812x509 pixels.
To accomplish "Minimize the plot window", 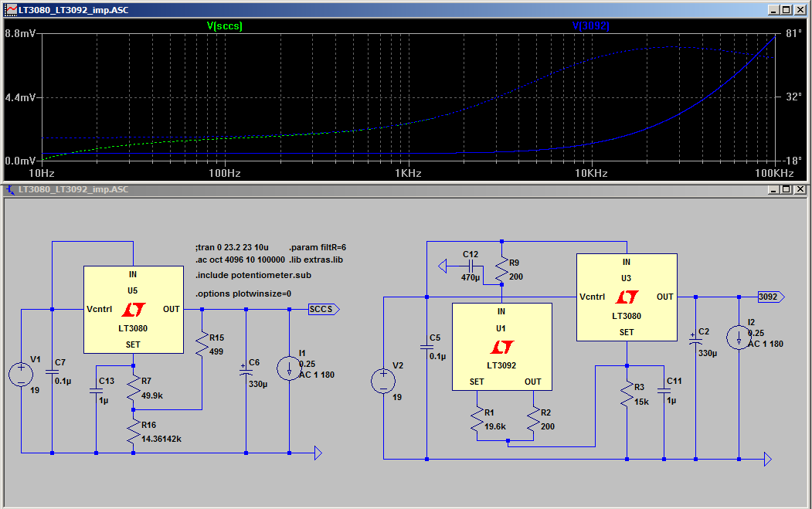I will [x=773, y=10].
